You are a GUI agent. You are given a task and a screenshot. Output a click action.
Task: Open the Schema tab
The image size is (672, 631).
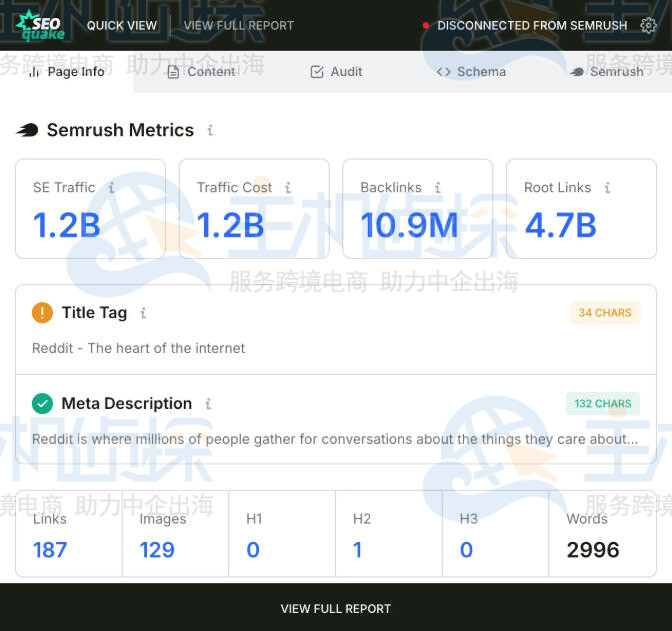click(471, 72)
